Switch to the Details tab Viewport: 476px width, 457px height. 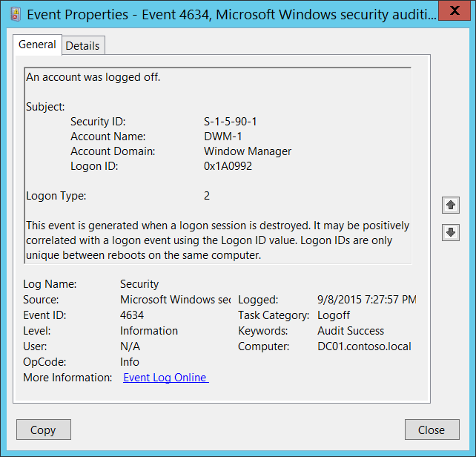[82, 45]
